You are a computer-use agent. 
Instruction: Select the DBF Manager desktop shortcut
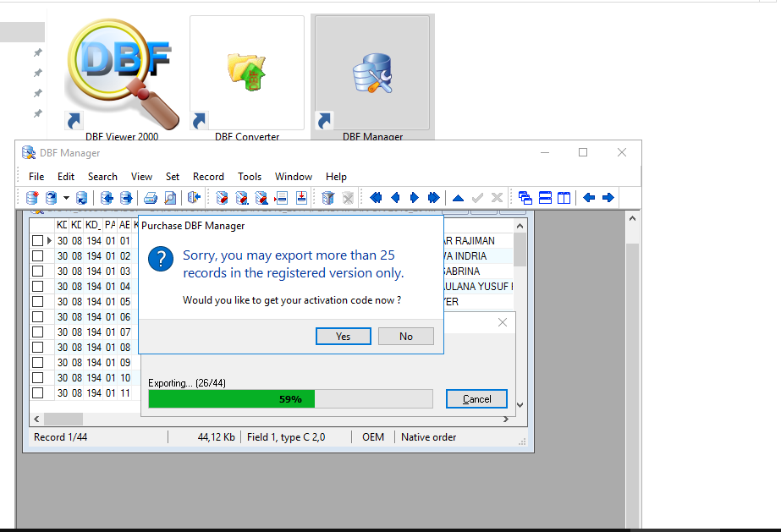coord(372,79)
